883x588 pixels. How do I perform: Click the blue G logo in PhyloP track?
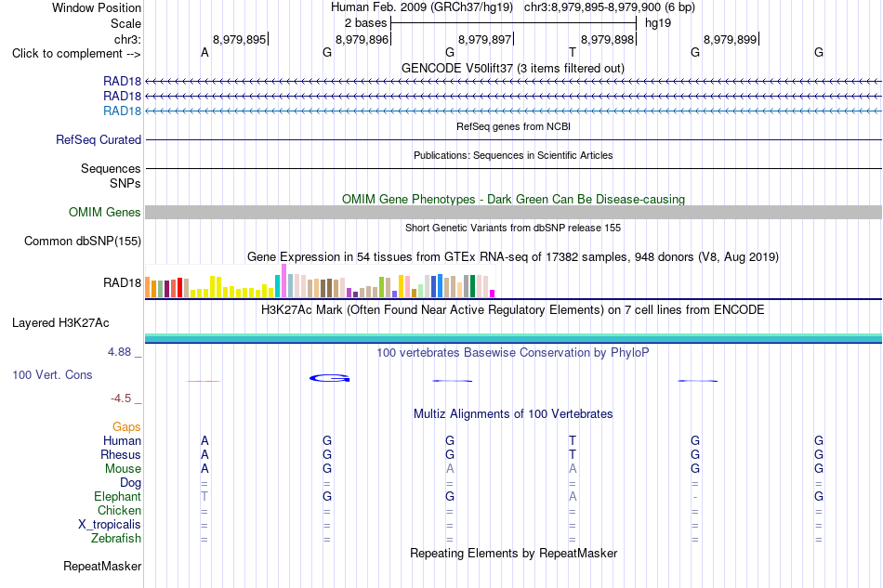[x=329, y=378]
